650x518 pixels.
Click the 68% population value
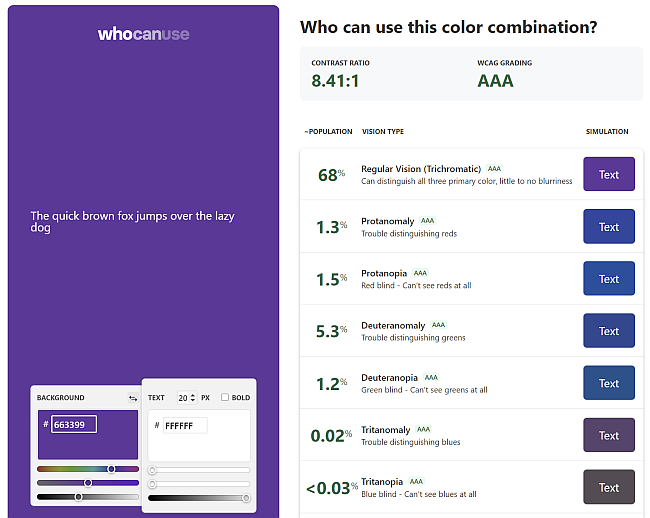click(x=331, y=174)
